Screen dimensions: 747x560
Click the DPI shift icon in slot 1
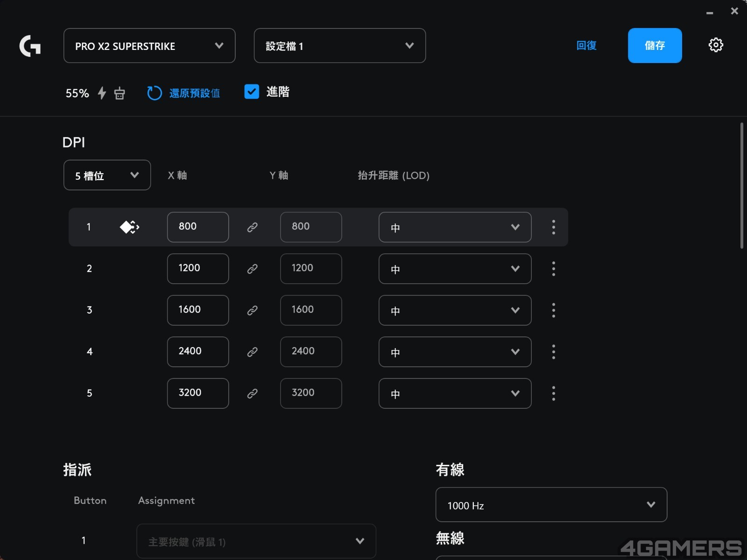coord(129,227)
